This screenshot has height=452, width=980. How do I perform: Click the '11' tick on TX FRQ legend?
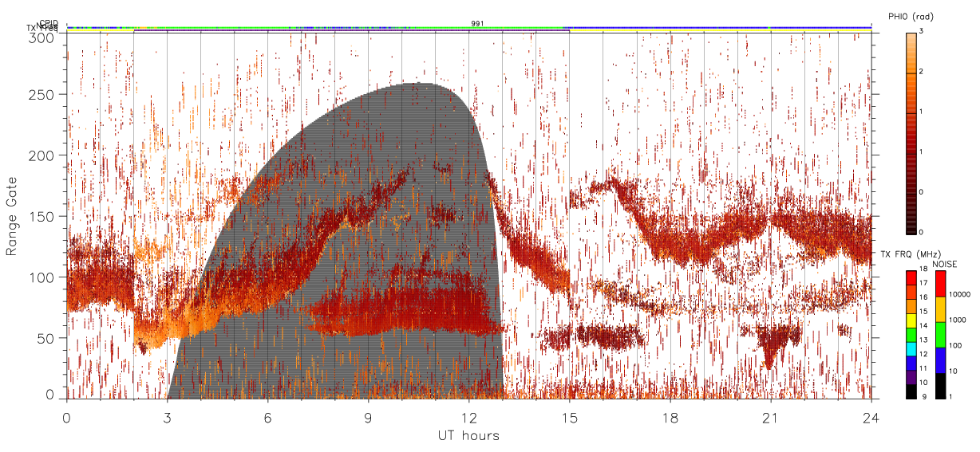pos(924,367)
